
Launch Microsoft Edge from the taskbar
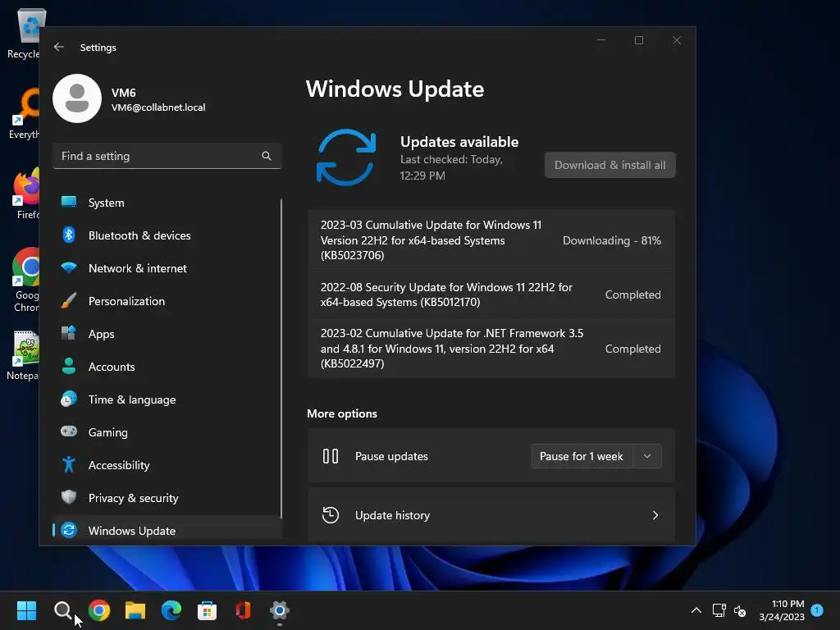coord(171,610)
